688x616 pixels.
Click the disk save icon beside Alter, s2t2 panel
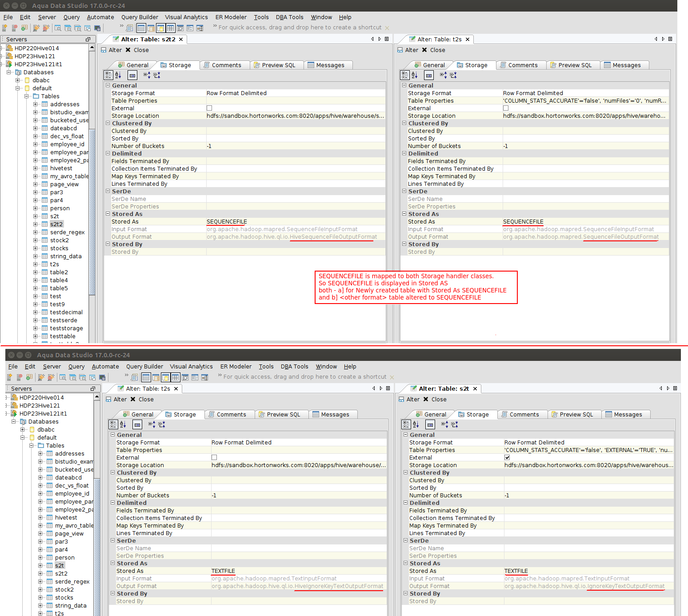pos(104,50)
